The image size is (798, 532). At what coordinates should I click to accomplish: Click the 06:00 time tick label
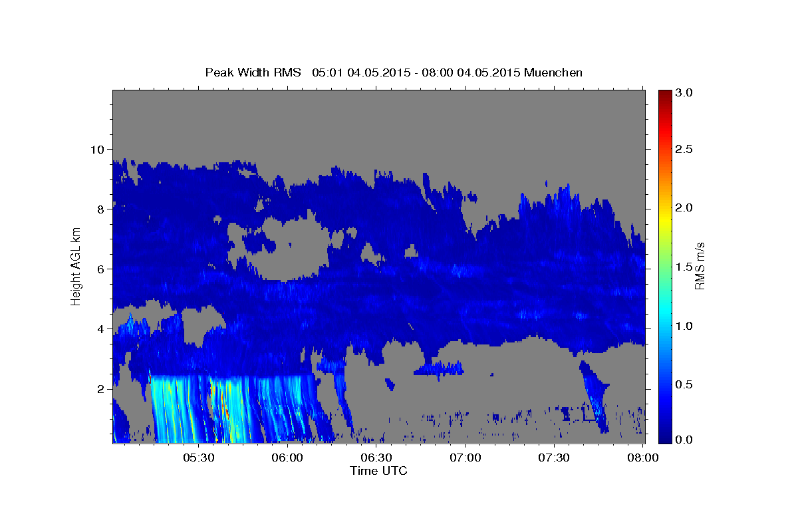point(287,458)
